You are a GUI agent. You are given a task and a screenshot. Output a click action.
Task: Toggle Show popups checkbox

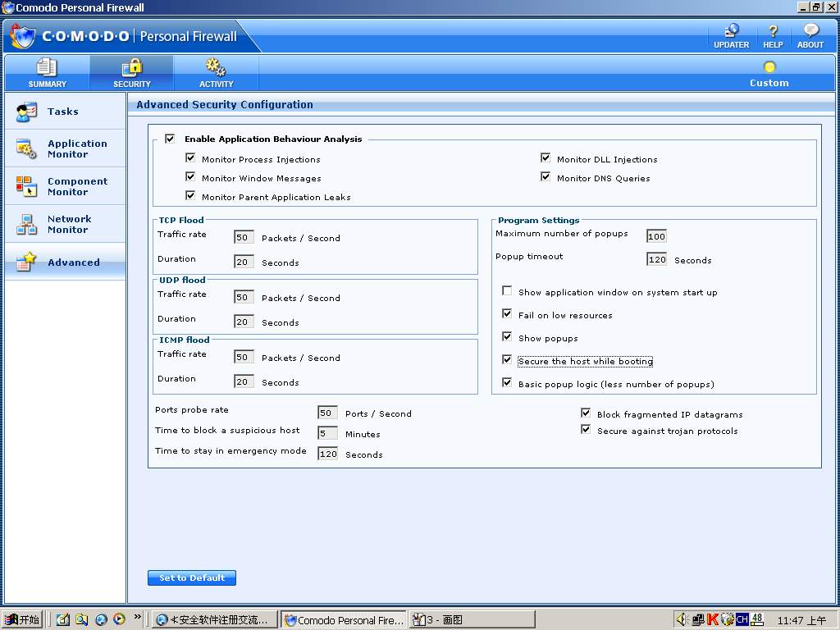tap(507, 337)
